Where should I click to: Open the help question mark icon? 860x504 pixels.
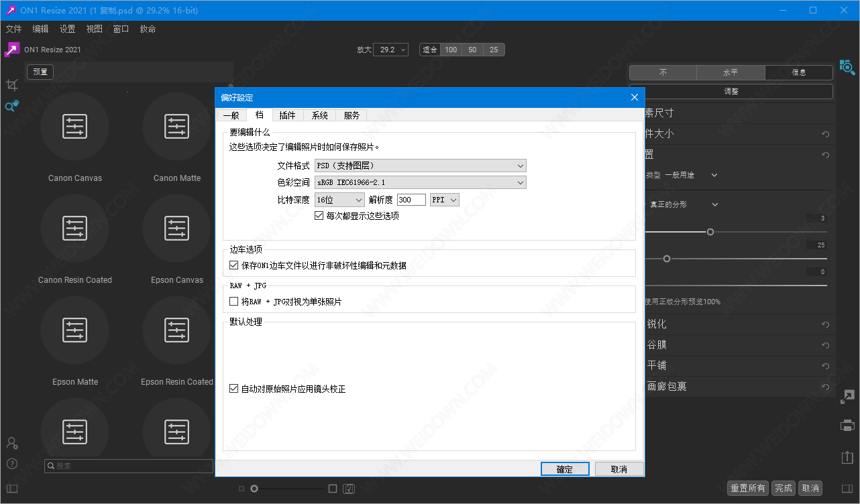pos(11,464)
